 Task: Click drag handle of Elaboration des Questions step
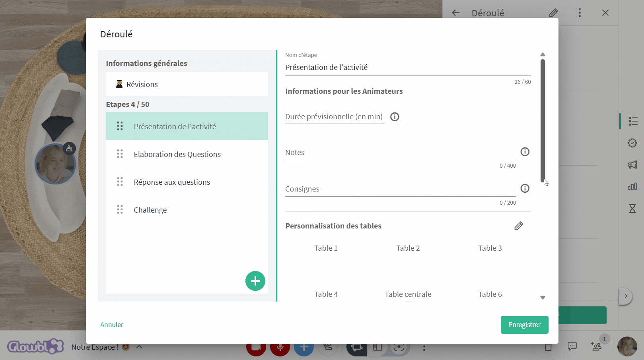(x=120, y=154)
